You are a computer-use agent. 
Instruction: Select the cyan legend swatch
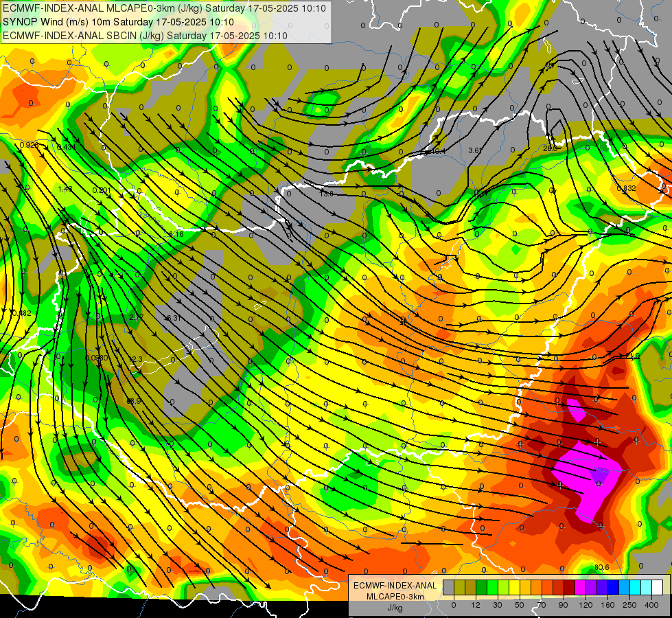click(636, 587)
